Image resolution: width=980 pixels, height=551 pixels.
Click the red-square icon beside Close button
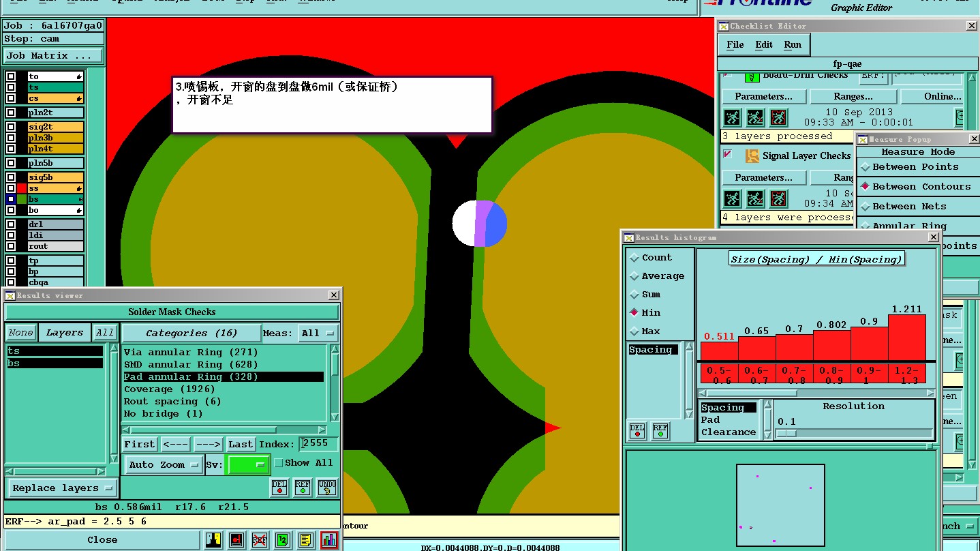(x=236, y=540)
